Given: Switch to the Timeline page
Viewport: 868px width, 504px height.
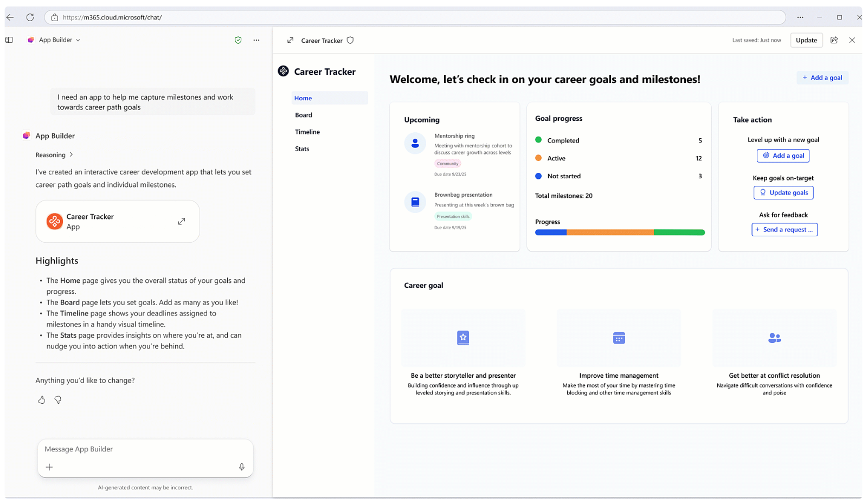Looking at the screenshot, I should pos(307,132).
